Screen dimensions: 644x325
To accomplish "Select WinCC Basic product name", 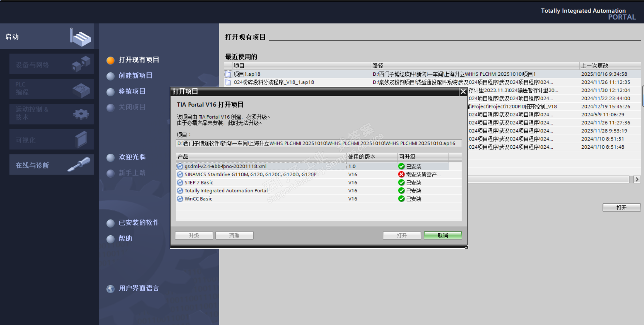I will click(x=198, y=199).
